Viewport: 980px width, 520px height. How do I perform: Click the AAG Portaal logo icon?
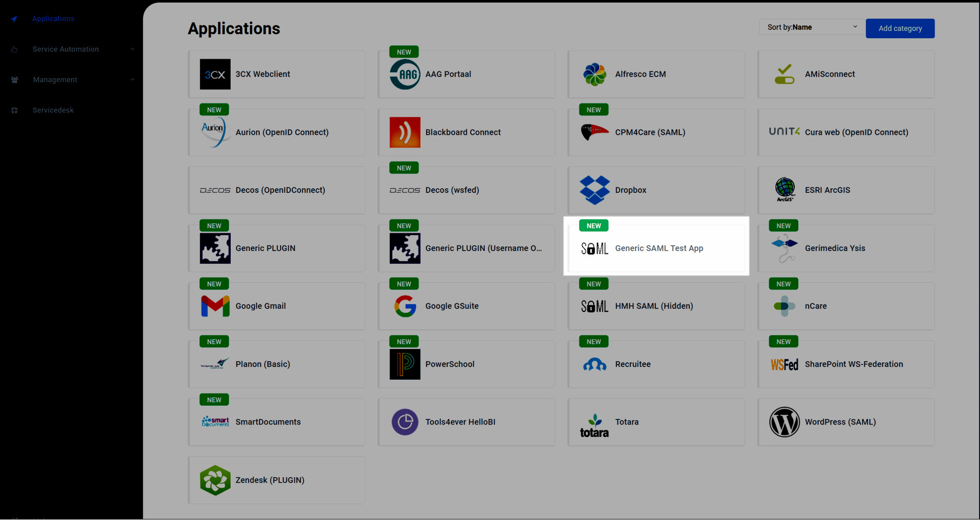(405, 74)
